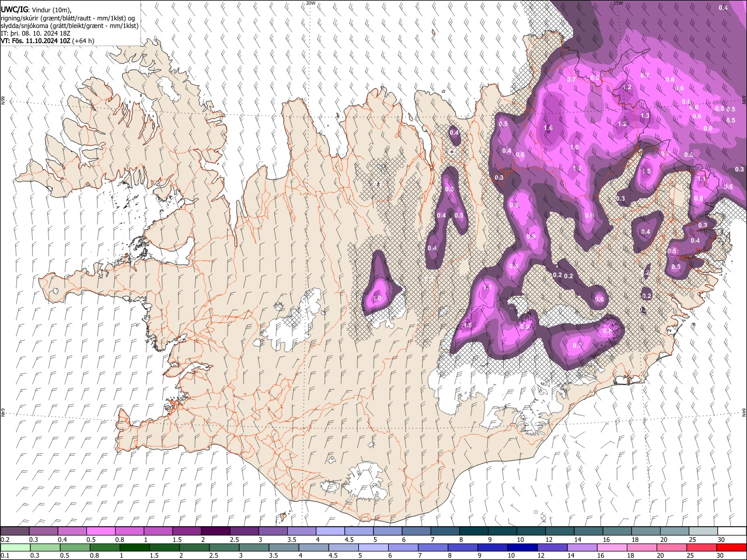Select the white 30 snow-scale swatch

pos(732,531)
